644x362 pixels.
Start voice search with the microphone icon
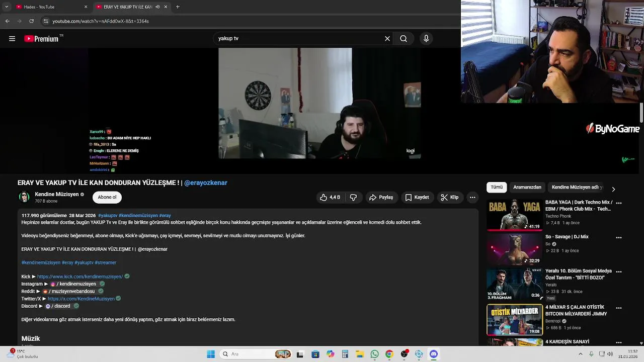(426, 39)
